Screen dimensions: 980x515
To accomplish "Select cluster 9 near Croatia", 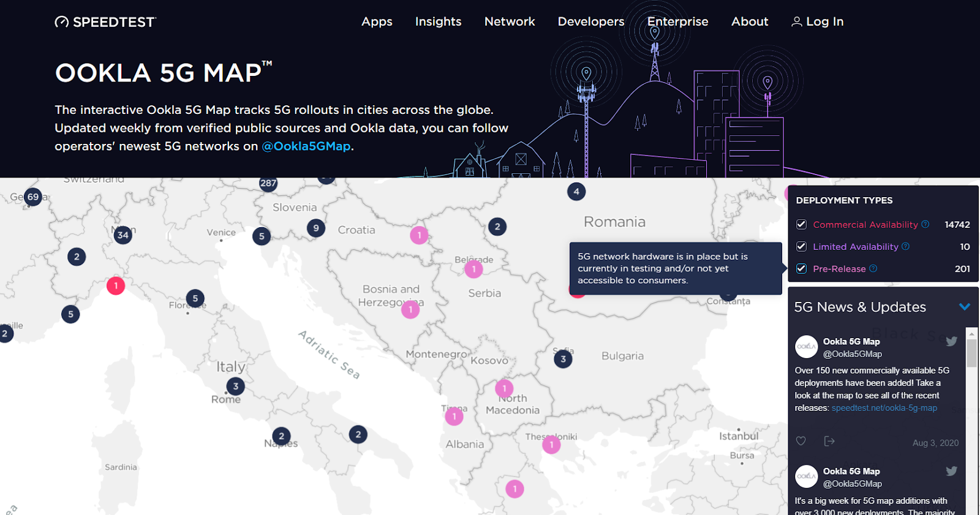I will click(316, 228).
